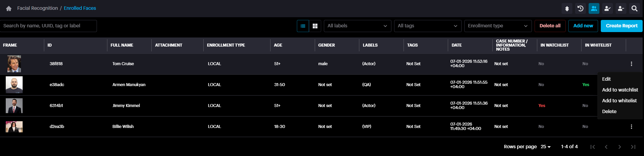644x156 pixels.
Task: Click the home icon in breadcrumb
Action: coord(9,8)
